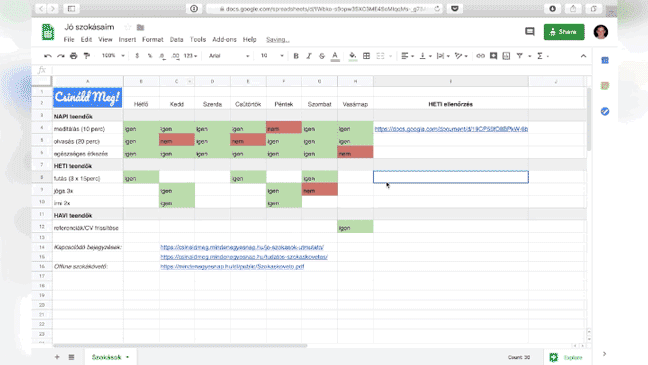Open the Tools menu
The width and height of the screenshot is (648, 365).
(x=198, y=40)
